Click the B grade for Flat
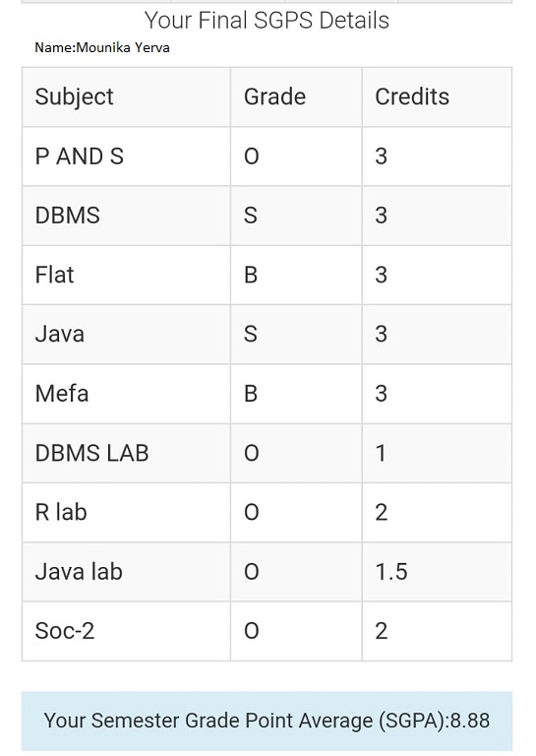The width and height of the screenshot is (536, 756). coord(251,276)
